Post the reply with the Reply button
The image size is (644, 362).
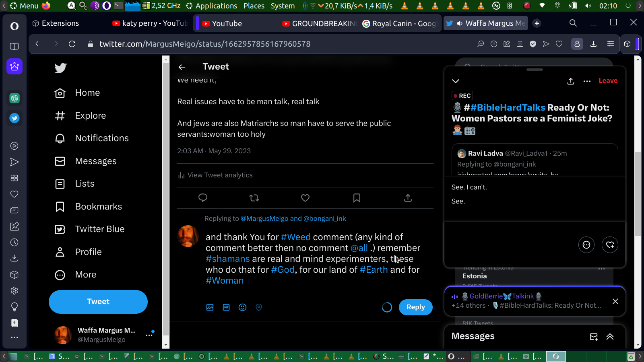coord(416,307)
